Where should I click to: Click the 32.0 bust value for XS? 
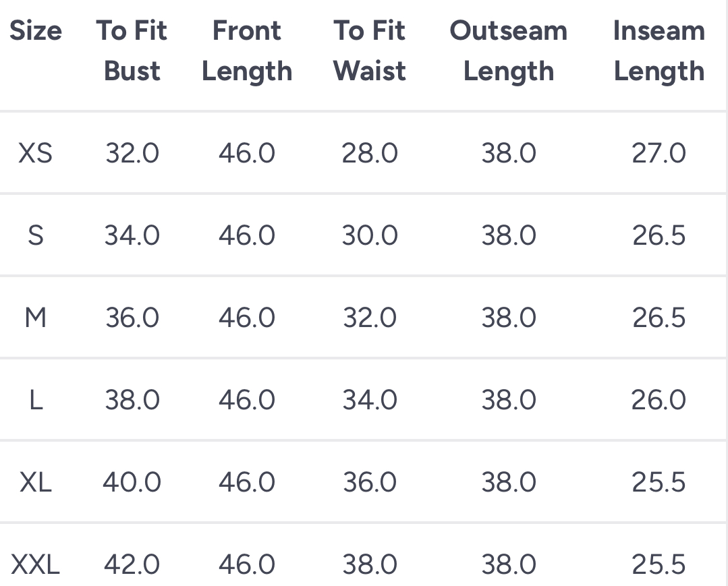(x=132, y=154)
